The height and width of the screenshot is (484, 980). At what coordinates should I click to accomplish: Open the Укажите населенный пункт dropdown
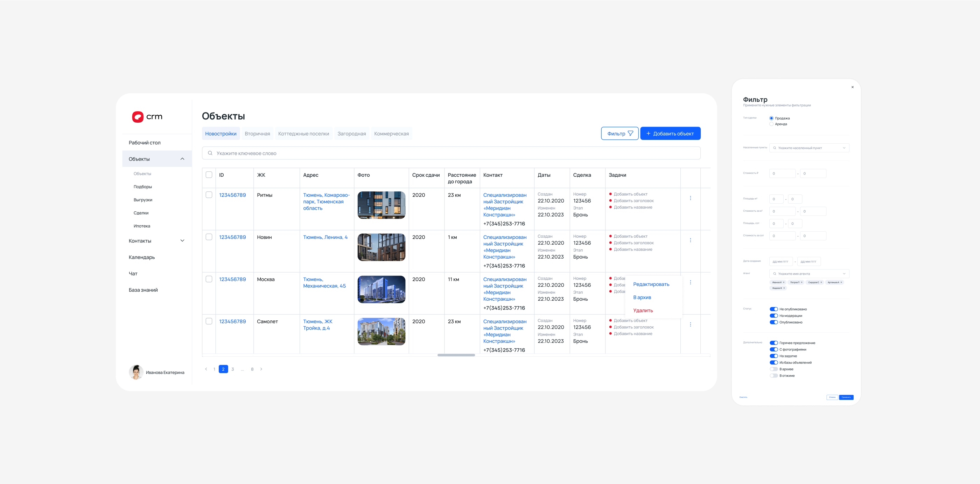tap(809, 148)
